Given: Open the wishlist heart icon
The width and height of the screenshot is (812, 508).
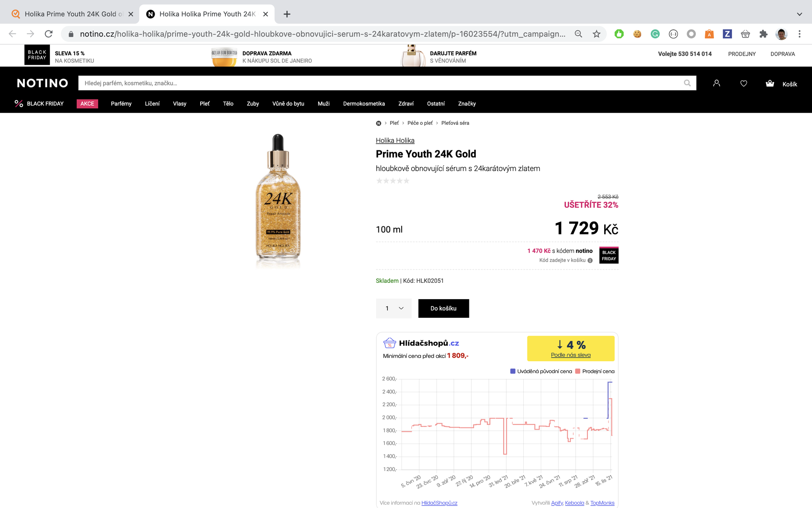Looking at the screenshot, I should pos(744,83).
